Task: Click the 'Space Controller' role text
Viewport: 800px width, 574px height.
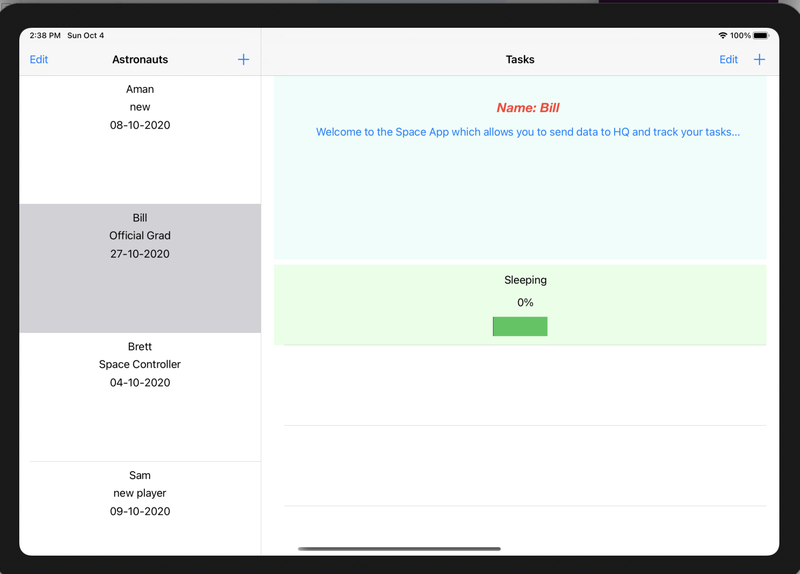Action: click(140, 364)
